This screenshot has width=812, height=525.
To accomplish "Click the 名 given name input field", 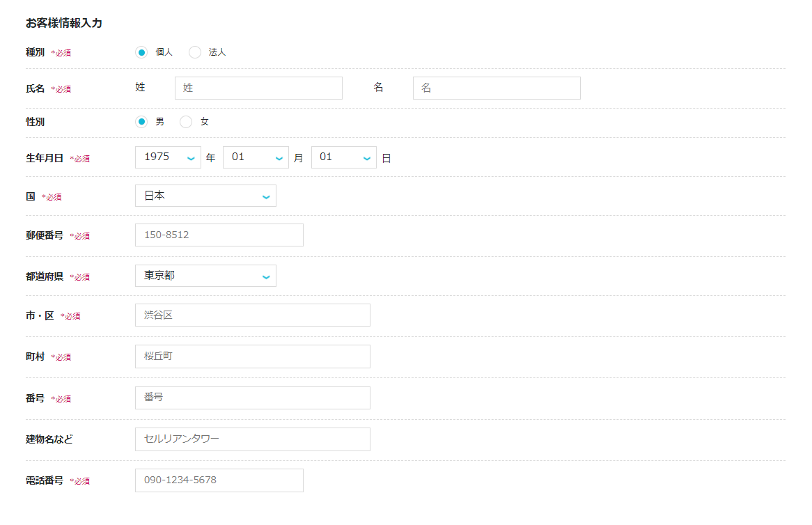I will pyautogui.click(x=497, y=88).
